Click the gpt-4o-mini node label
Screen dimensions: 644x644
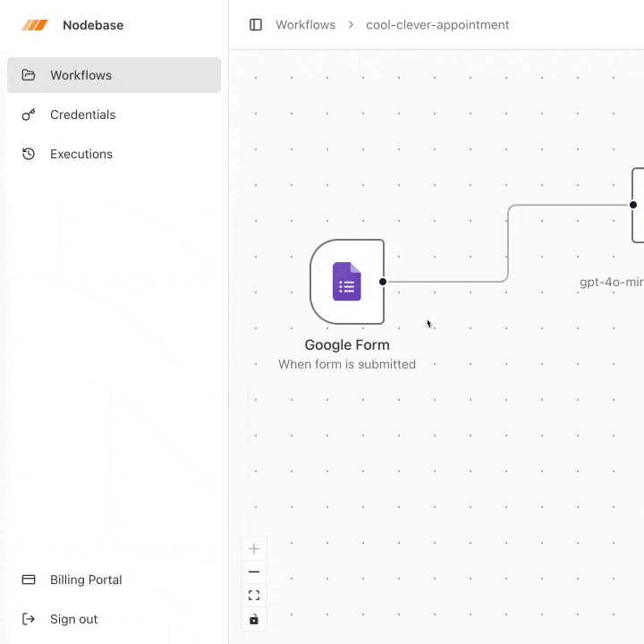click(612, 282)
